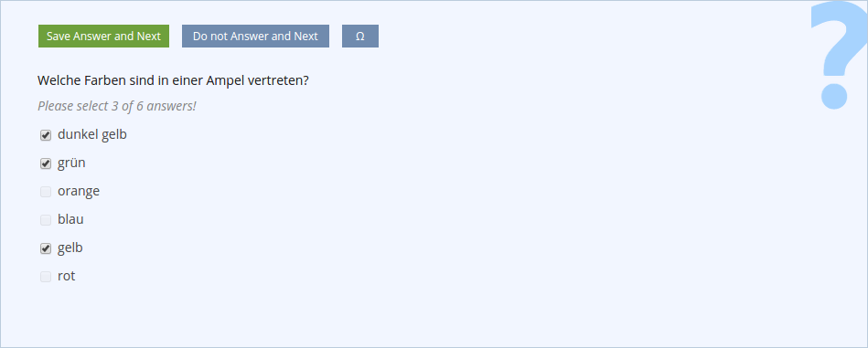This screenshot has width=868, height=348.
Task: Click Save Answer and Next
Action: pos(103,36)
